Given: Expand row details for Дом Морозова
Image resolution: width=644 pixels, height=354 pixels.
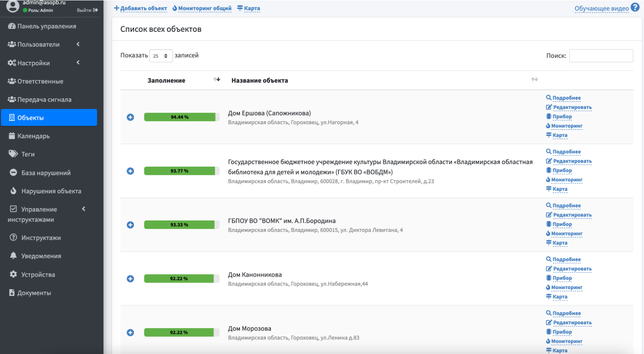Looking at the screenshot, I should click(x=131, y=333).
